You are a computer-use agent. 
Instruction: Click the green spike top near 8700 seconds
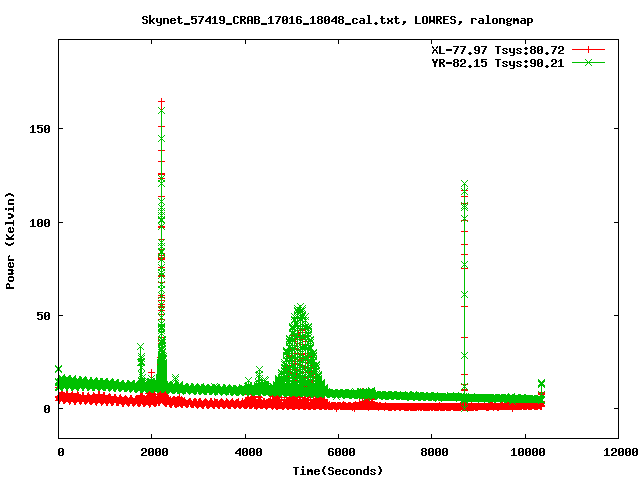tap(464, 184)
